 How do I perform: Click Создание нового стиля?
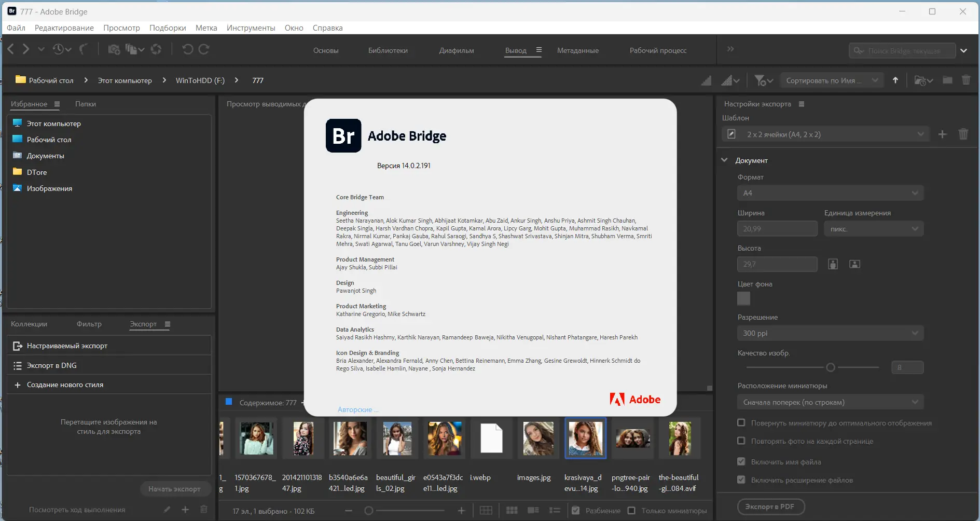click(109, 385)
